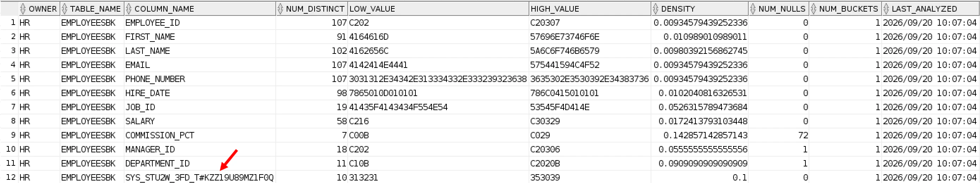Image resolution: width=980 pixels, height=183 pixels.
Task: Select row number 1
Action: (x=13, y=23)
